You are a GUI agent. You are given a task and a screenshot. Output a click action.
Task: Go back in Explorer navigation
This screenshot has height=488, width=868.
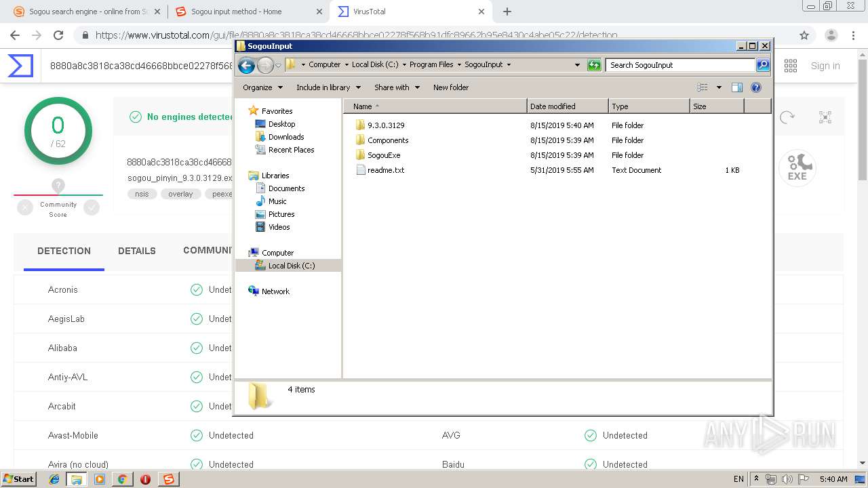point(246,65)
